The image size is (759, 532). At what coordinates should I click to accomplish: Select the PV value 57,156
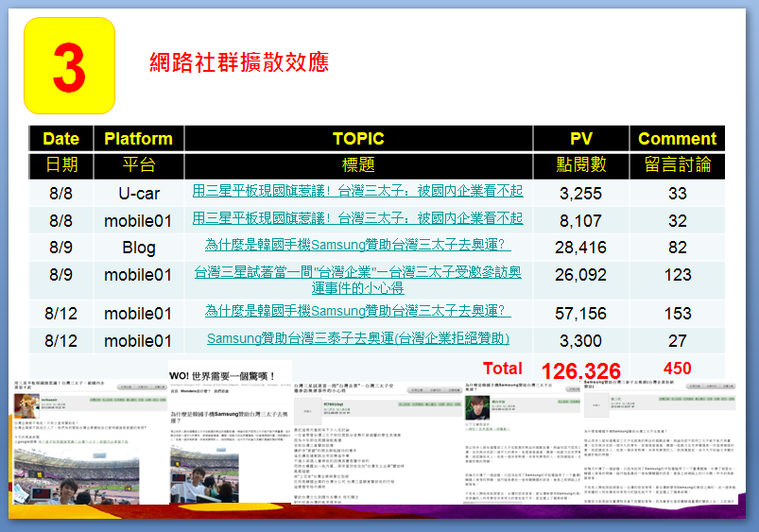tap(581, 314)
